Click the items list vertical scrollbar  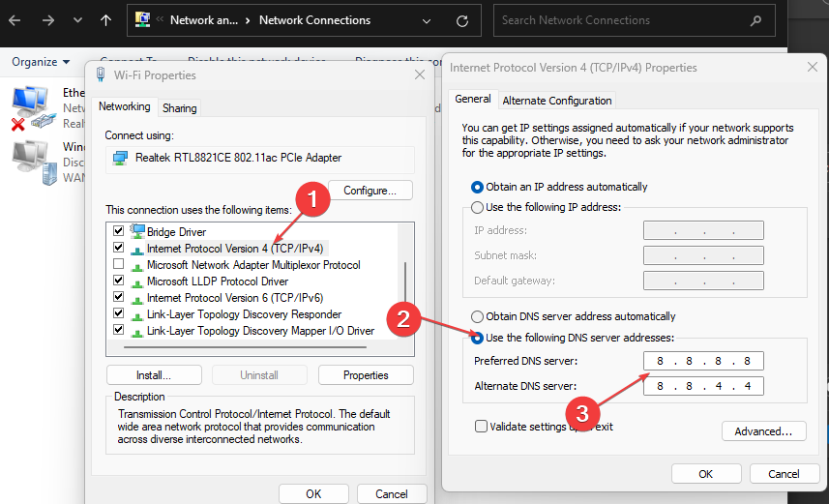click(405, 282)
